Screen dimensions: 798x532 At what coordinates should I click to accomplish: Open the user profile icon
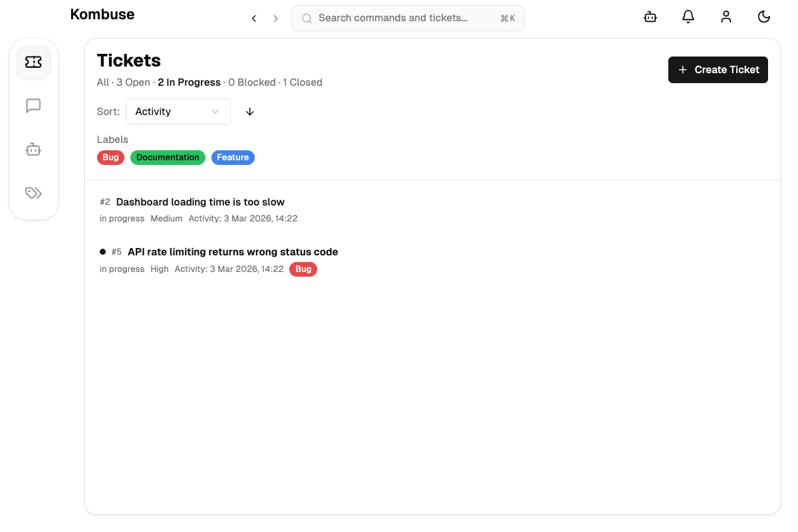[726, 17]
